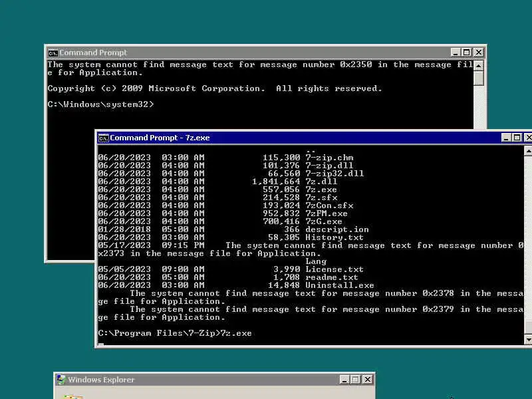Click the size value 557,056

281,190
